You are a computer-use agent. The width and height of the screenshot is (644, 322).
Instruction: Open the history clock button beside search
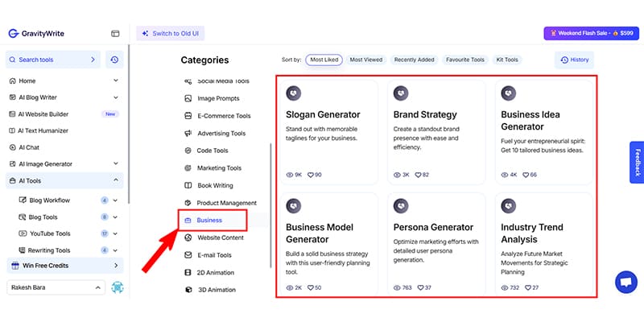114,60
